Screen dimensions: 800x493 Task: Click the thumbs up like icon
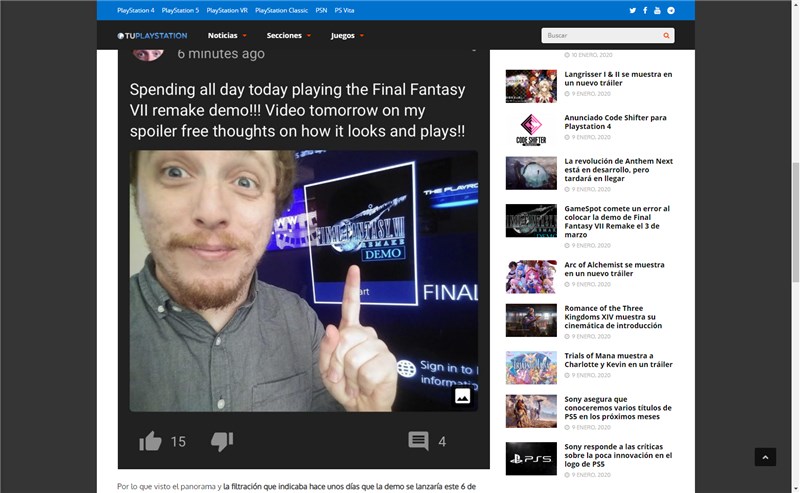[x=150, y=441]
